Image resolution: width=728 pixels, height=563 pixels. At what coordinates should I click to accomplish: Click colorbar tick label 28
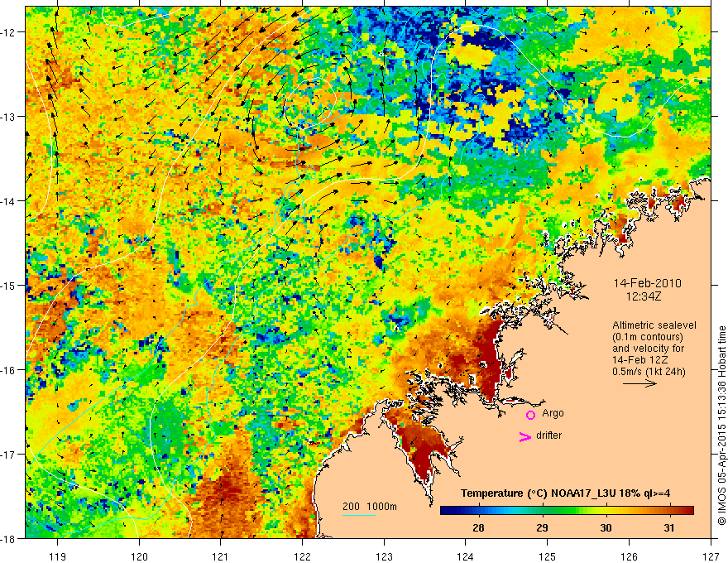[478, 527]
